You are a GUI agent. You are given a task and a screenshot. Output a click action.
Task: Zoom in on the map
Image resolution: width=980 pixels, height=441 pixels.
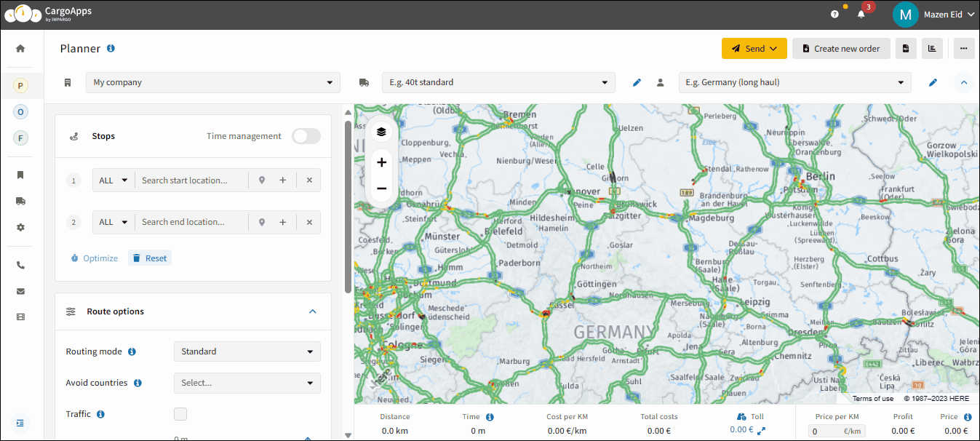pos(381,162)
